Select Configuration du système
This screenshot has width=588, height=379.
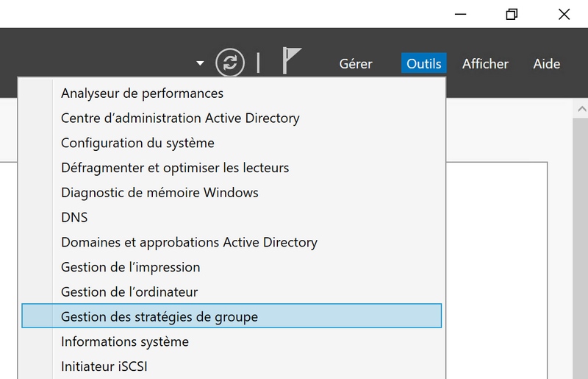pos(137,143)
